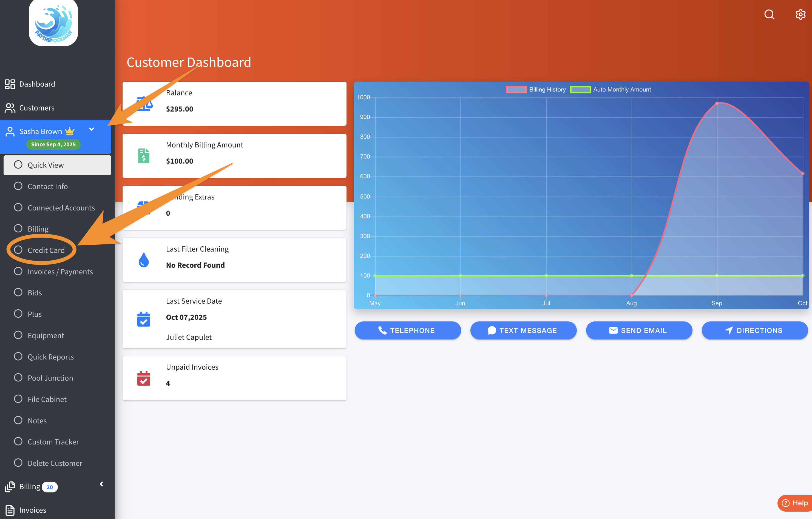Screen dimensions: 812x519
Task: Select the Credit Card radio option
Action: click(x=18, y=250)
